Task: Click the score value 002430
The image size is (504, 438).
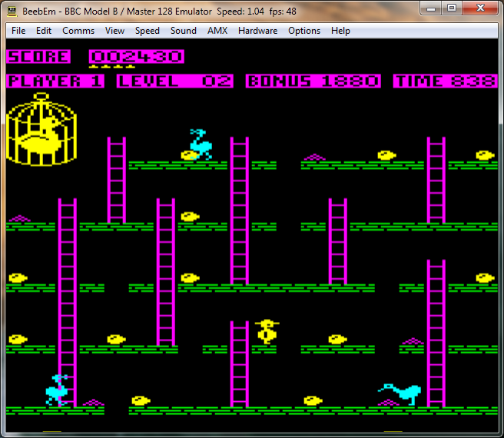Action: pos(137,57)
